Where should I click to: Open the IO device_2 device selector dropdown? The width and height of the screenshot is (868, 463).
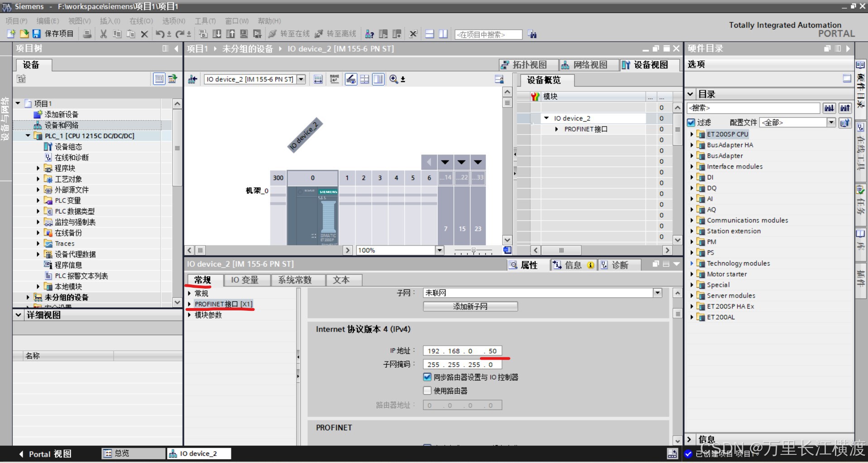pos(301,79)
